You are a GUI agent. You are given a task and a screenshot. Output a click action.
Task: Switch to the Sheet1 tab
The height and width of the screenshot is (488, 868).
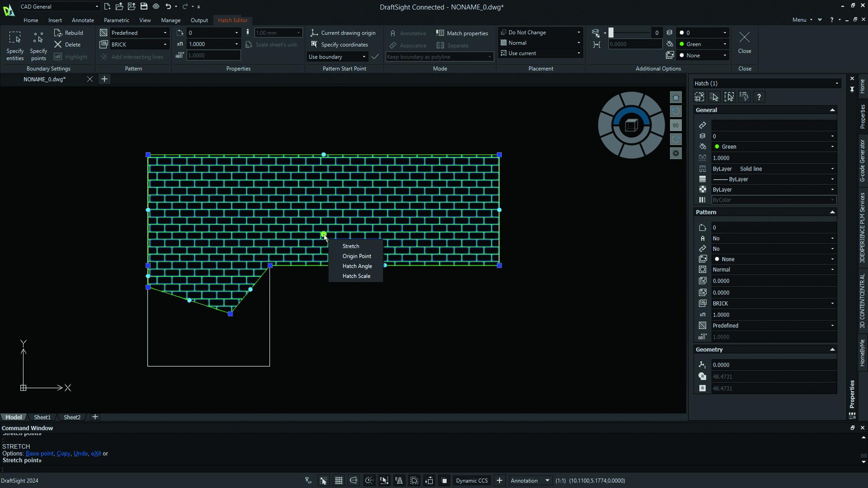42,417
